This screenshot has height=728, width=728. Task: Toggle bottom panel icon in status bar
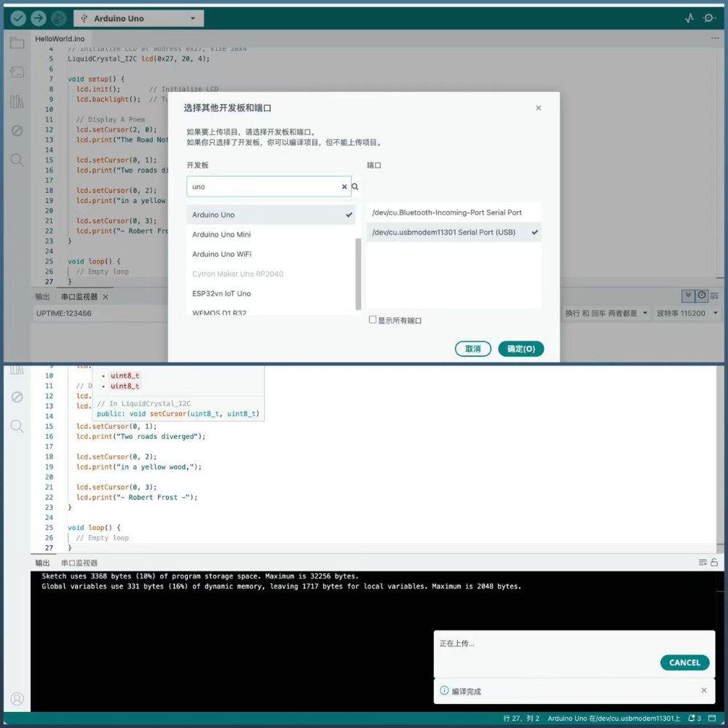[x=712, y=719]
